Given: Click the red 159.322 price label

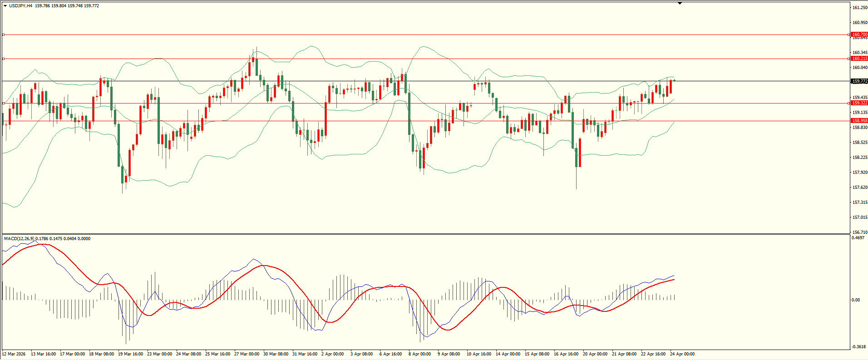Looking at the screenshot, I should click(859, 103).
